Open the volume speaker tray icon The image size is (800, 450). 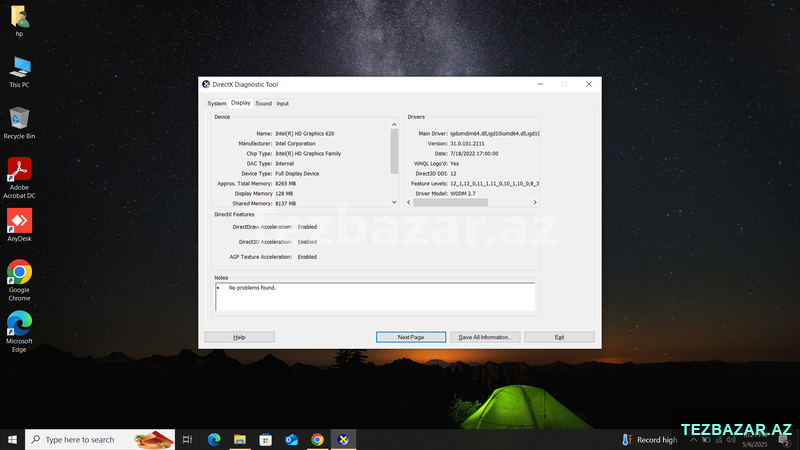(731, 440)
